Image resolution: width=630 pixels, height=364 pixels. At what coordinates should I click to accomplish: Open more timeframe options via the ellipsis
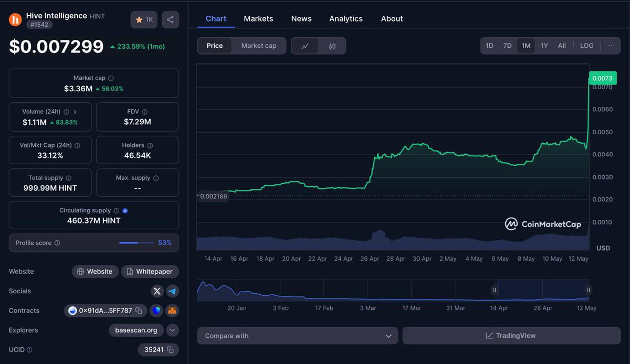[611, 46]
